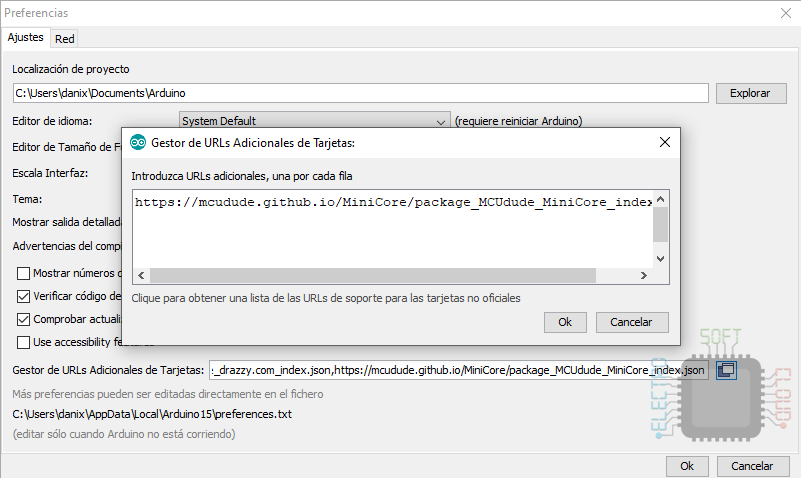Click the scroll up arrow in text area
801x478 pixels.
[x=661, y=199]
